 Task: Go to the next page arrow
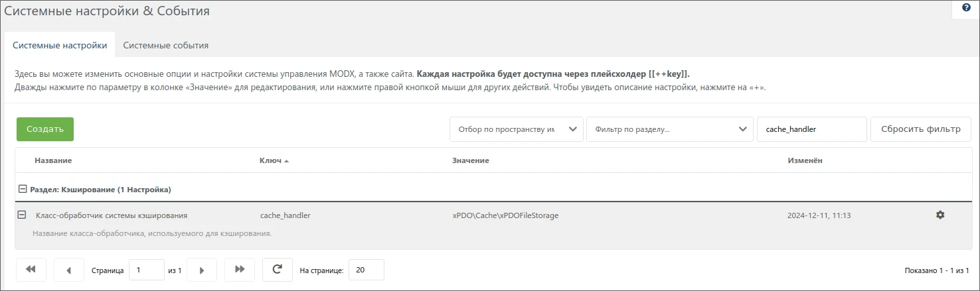[x=202, y=270]
